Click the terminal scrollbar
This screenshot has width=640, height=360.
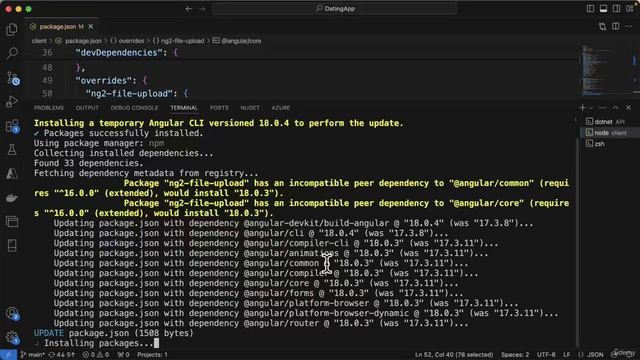577,241
